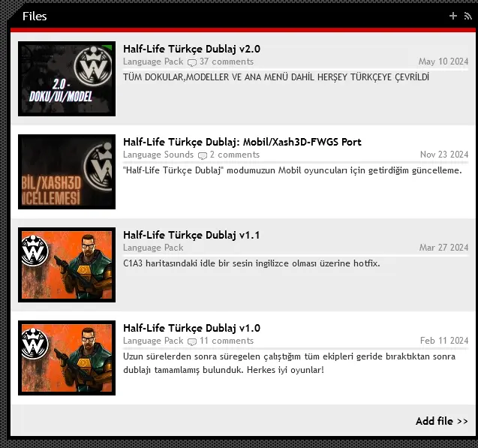Click the Mobil oyuncuları için description text

[293, 170]
